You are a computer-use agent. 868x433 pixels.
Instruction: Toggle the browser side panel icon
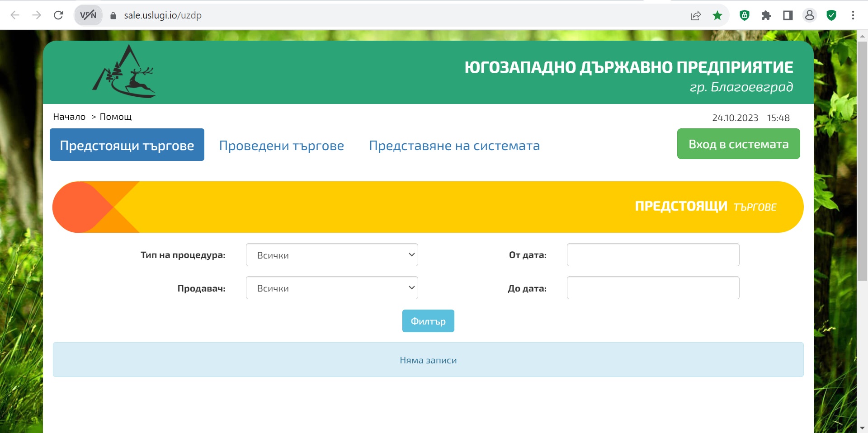[788, 15]
